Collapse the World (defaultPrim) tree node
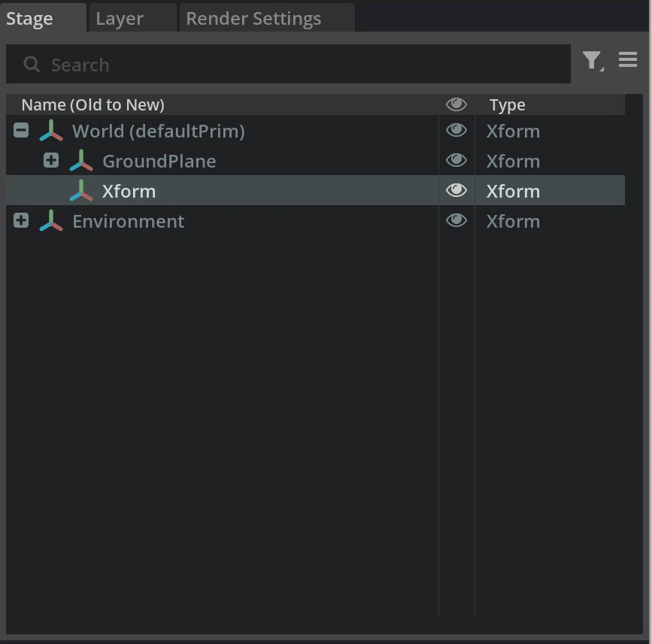The height and width of the screenshot is (644, 652). point(21,130)
